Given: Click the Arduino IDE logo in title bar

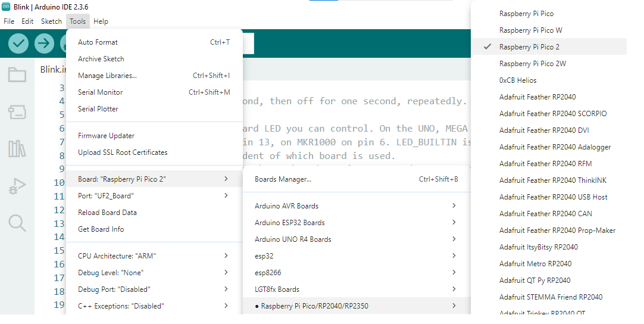Looking at the screenshot, I should tap(6, 6).
